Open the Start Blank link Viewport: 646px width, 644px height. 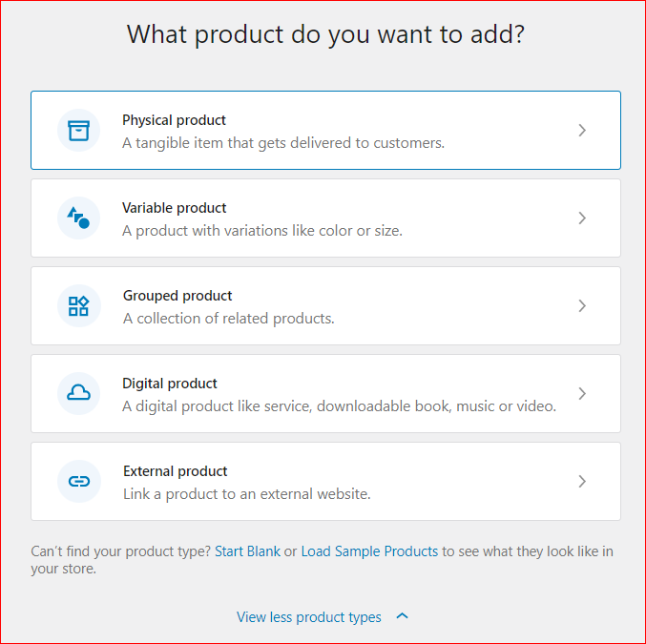point(247,551)
